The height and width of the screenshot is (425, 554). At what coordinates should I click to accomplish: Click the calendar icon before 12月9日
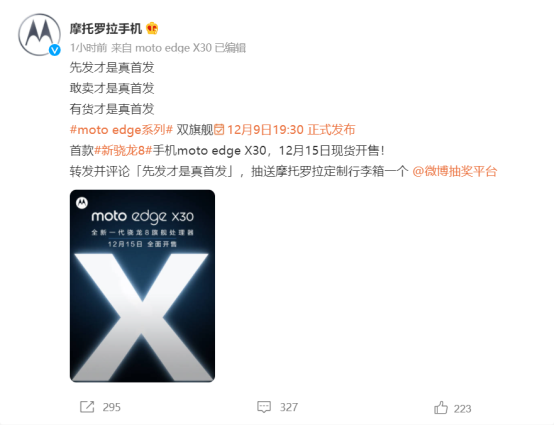[219, 130]
